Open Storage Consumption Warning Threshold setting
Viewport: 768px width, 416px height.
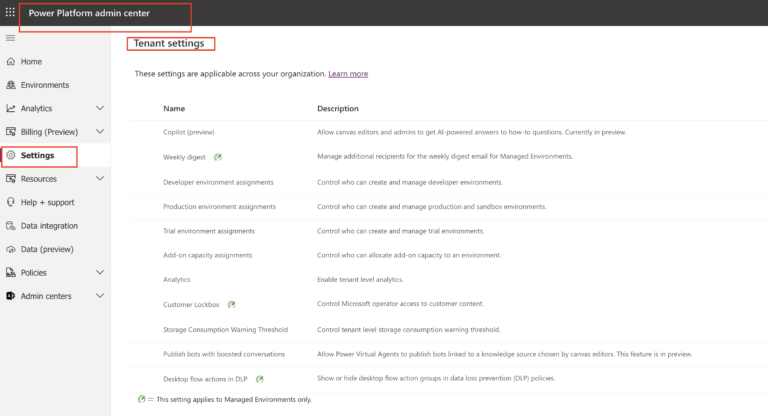(225, 329)
